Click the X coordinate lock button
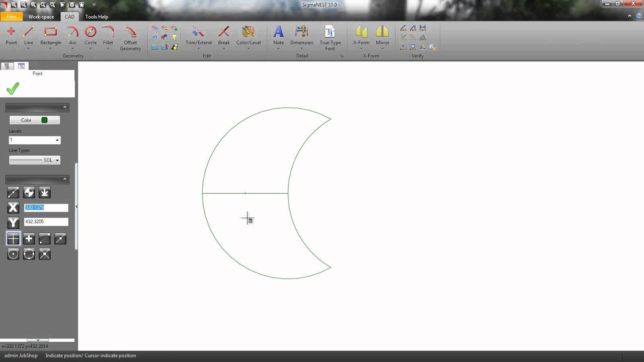This screenshot has height=362, width=644. click(x=13, y=208)
